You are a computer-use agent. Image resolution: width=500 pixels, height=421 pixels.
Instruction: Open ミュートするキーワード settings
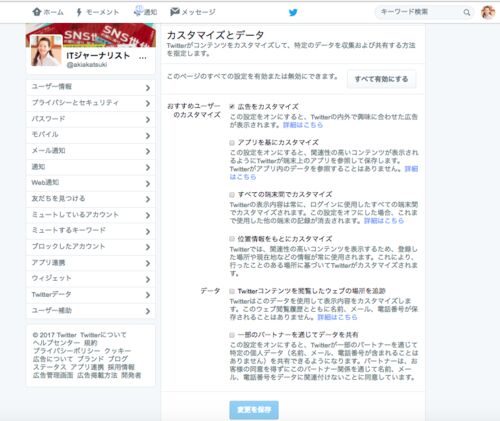click(x=91, y=231)
